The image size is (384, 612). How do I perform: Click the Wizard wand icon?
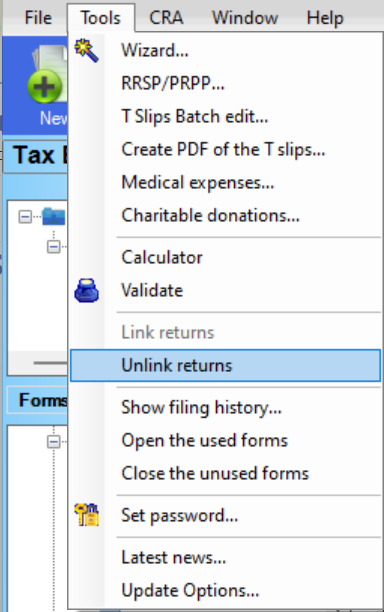tap(86, 50)
